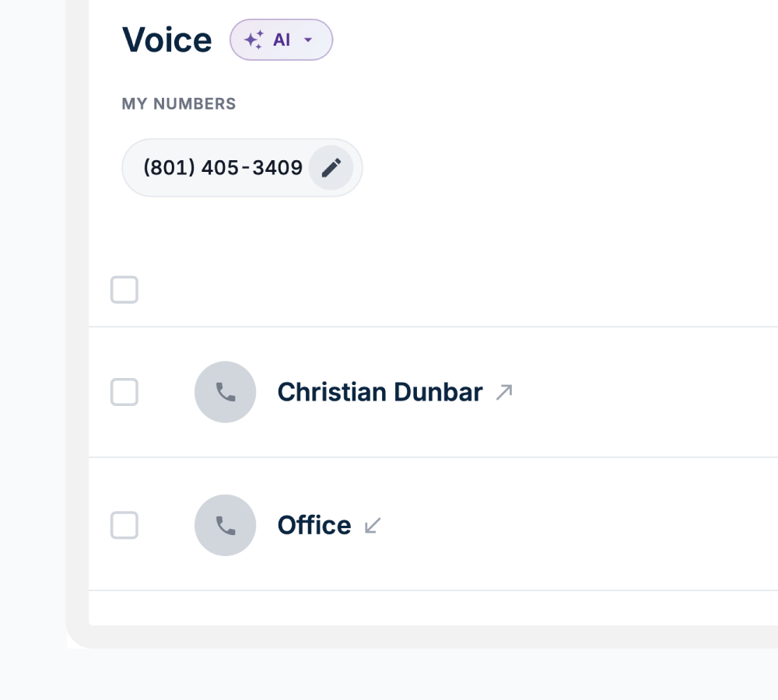Viewport: 778px width, 700px height.
Task: Edit the number with the pencil icon
Action: coord(331,168)
